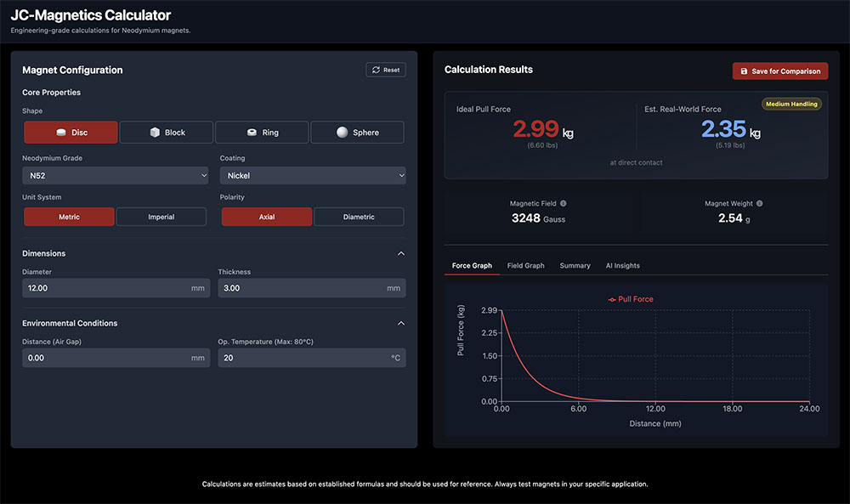
Task: Switch to the Field Graph tab
Action: coord(525,266)
